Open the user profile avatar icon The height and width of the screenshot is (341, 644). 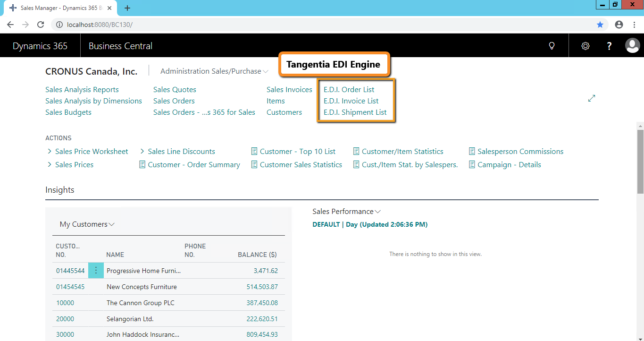pos(632,46)
